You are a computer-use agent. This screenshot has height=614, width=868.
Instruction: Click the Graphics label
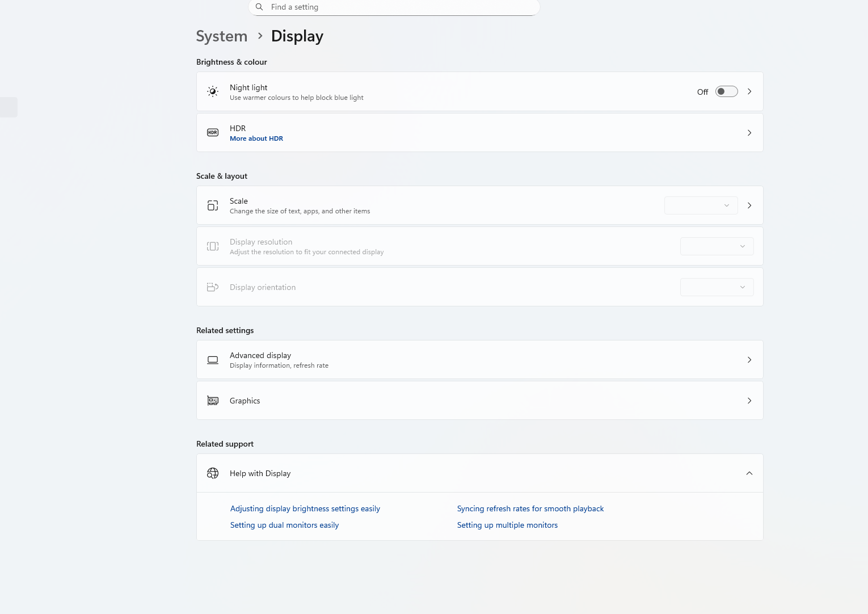pos(245,401)
